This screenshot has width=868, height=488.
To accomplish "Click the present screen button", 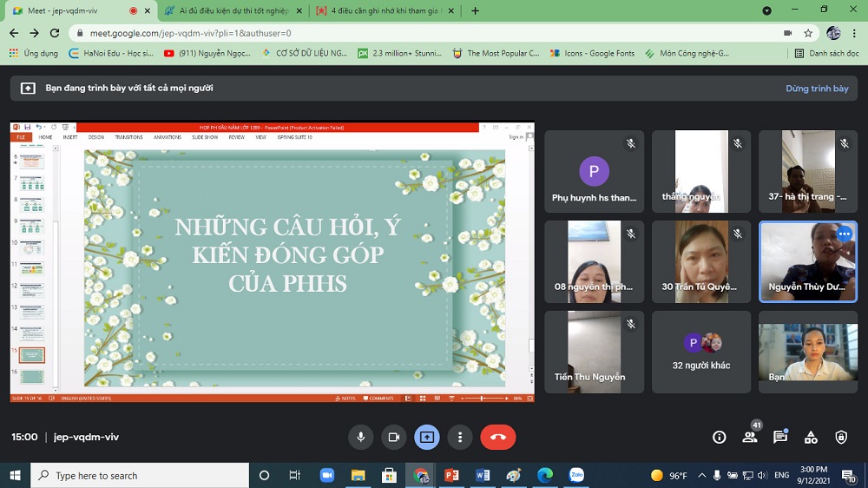I will point(426,437).
